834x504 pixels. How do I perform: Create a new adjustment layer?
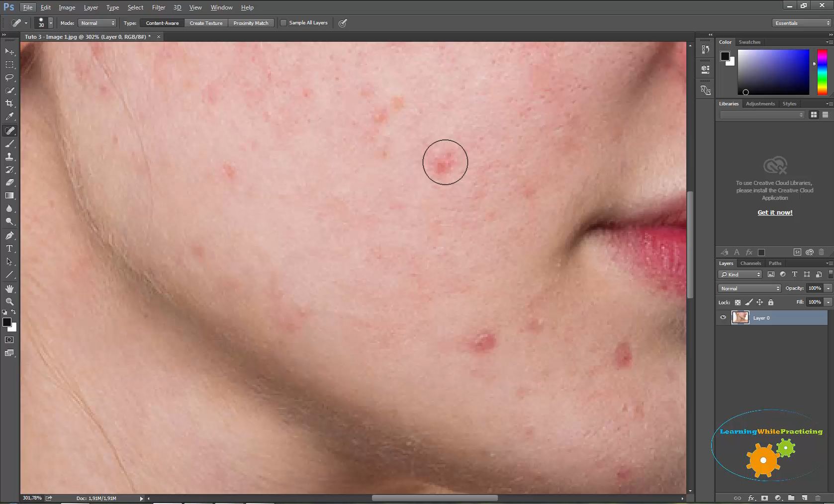point(778,498)
